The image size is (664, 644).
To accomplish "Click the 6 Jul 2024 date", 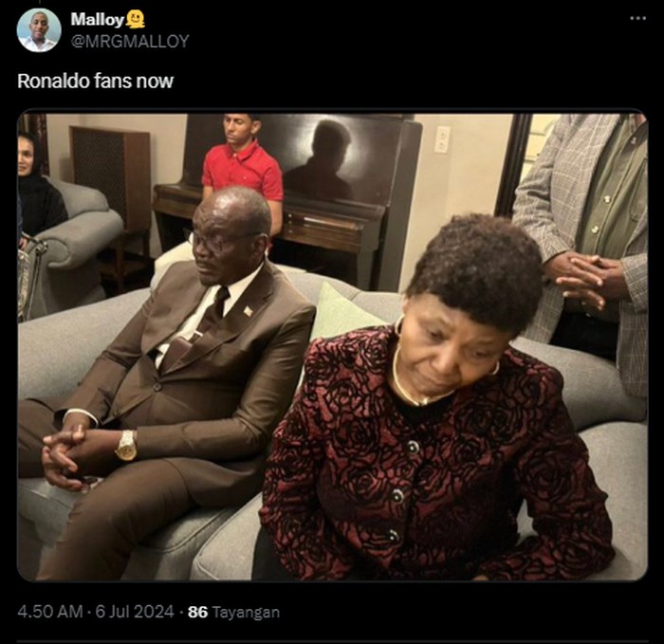I will click(134, 612).
